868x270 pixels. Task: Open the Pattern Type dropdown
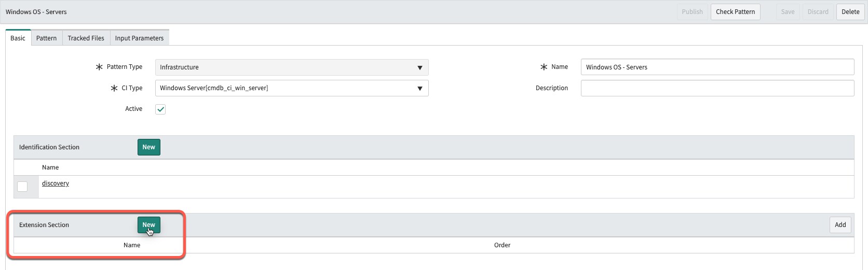coord(292,67)
